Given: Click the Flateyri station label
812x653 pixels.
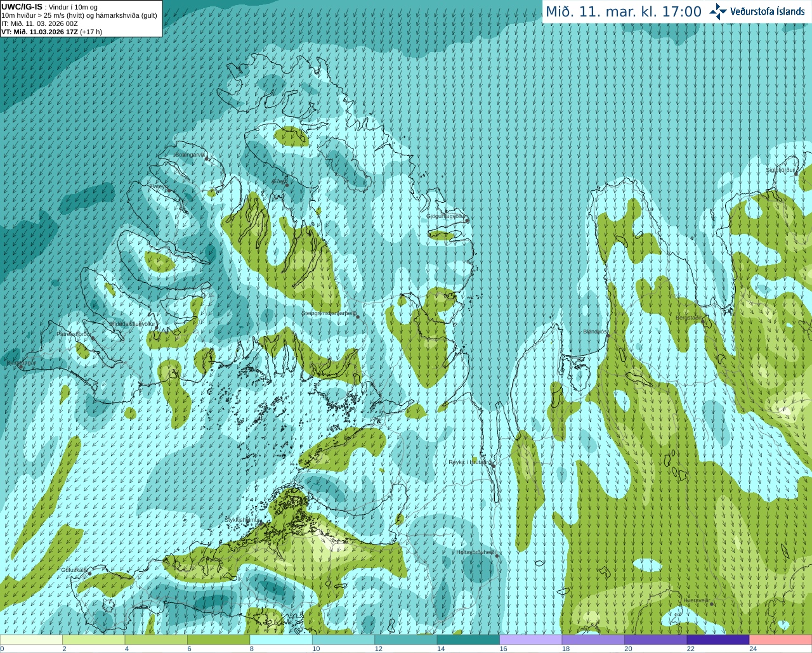Looking at the screenshot, I should tap(157, 186).
